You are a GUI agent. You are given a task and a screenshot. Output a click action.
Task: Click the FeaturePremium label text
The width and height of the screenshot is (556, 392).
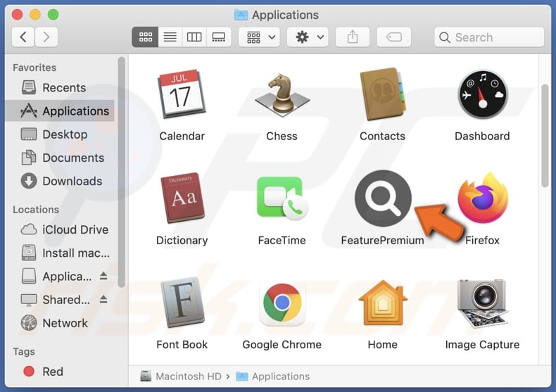[382, 240]
